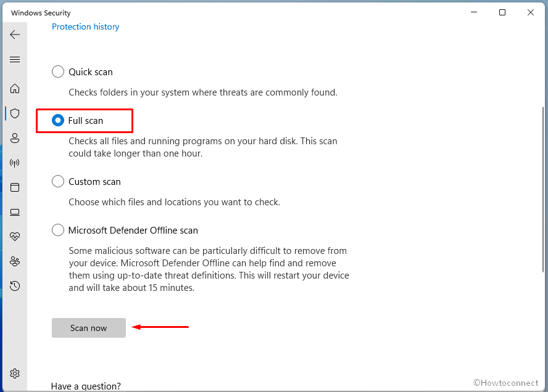Click the 'Checks all files and running programs' text
This screenshot has height=392, width=548.
[203, 147]
